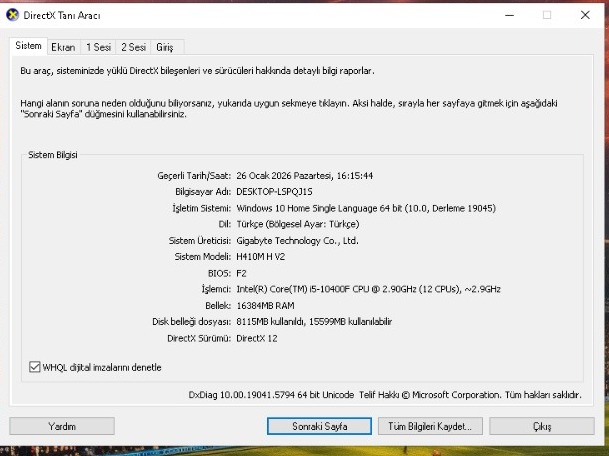Toggle WHQL dijital imzalarını denetle checkbox
Image resolution: width=609 pixels, height=456 pixels.
click(35, 367)
